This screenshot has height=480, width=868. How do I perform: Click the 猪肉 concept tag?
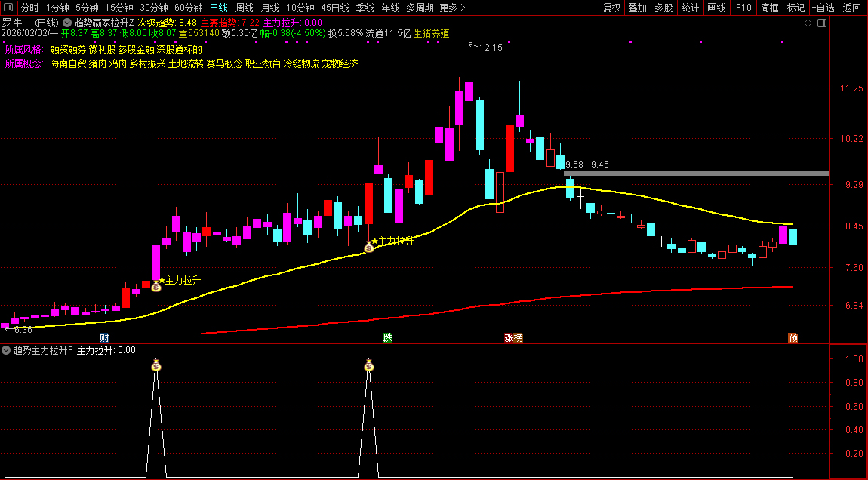coord(97,63)
